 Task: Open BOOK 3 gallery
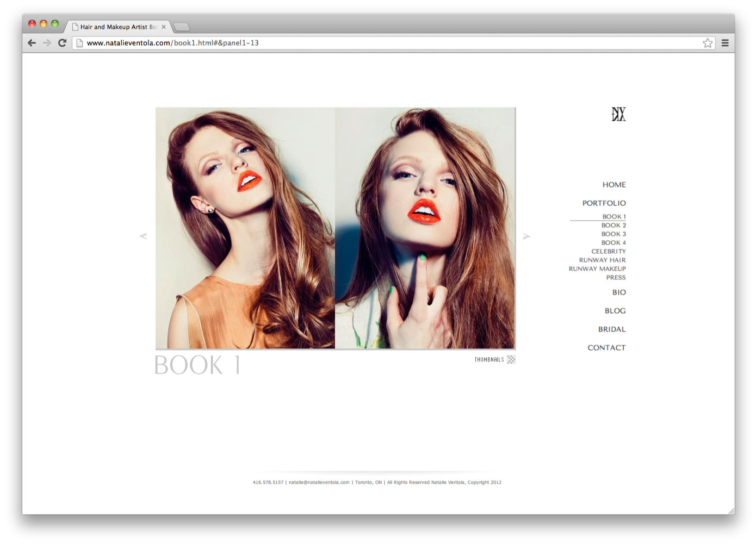pyautogui.click(x=614, y=234)
